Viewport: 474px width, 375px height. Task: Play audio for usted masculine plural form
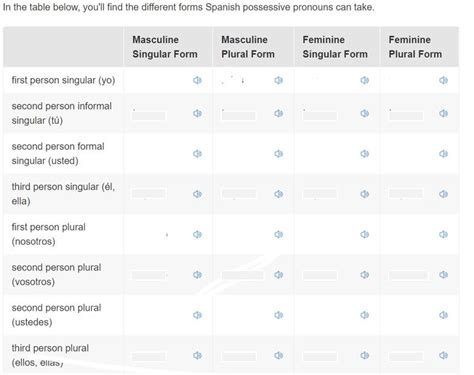[279, 154]
